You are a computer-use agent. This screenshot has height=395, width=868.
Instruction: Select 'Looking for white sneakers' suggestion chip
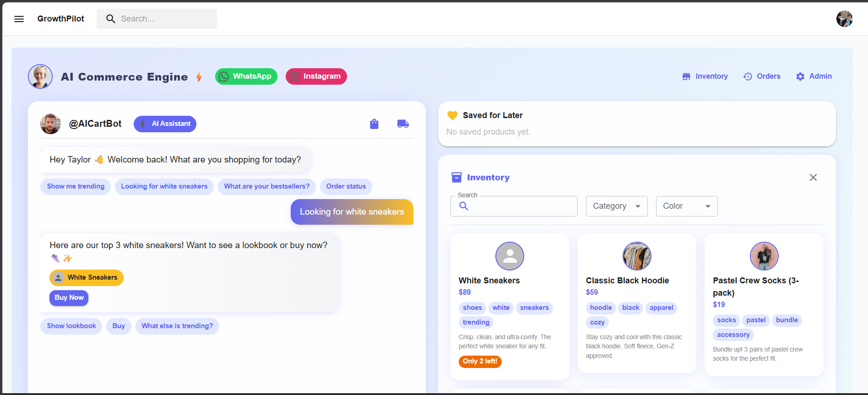(x=164, y=187)
